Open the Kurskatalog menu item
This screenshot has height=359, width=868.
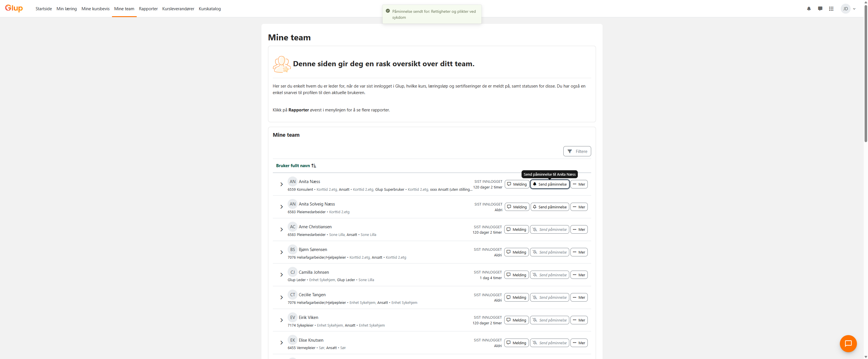point(209,9)
